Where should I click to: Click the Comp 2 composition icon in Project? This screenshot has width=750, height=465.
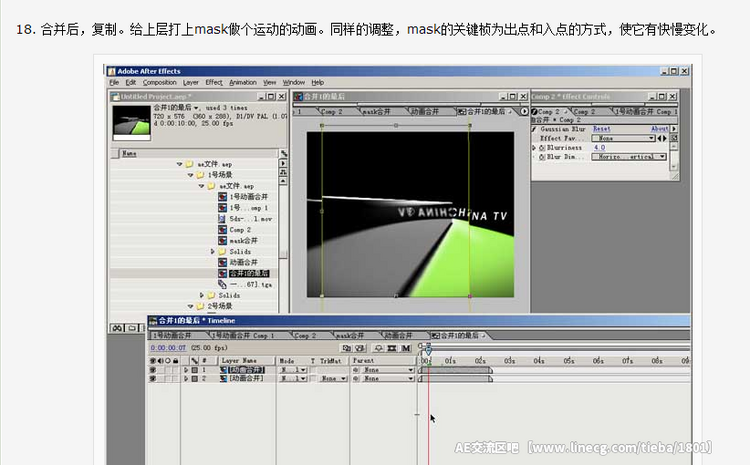222,230
